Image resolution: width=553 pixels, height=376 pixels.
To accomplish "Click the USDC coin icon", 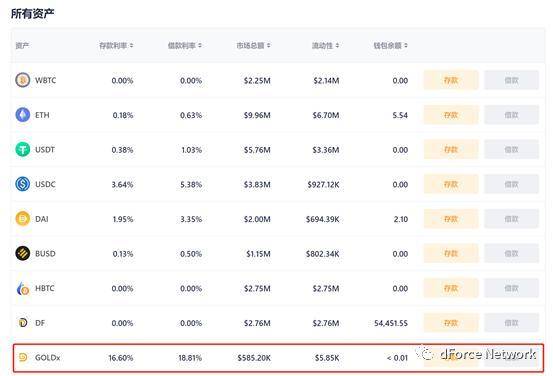I will [23, 184].
